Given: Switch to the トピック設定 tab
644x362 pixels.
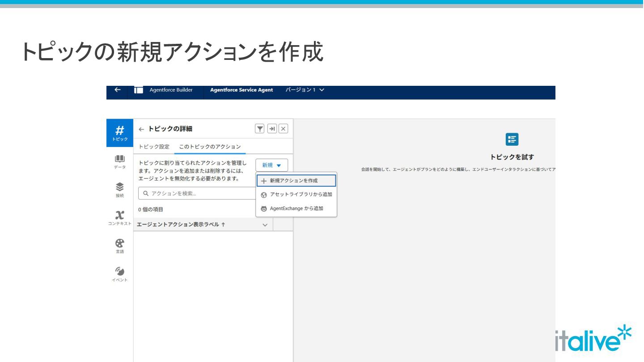Looking at the screenshot, I should pyautogui.click(x=154, y=147).
